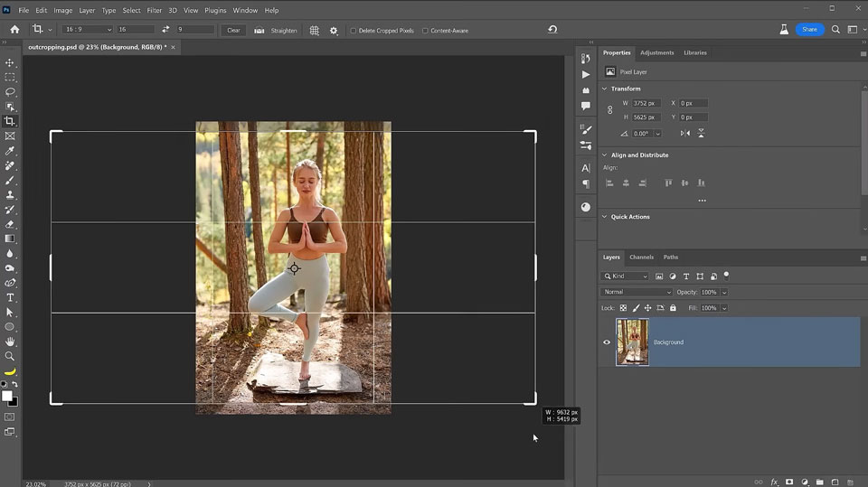Switch to the Adjustments tab
This screenshot has height=487, width=868.
[657, 52]
